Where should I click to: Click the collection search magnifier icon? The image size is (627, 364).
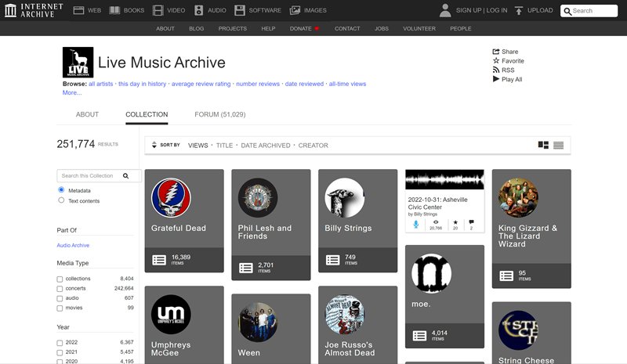click(x=125, y=176)
